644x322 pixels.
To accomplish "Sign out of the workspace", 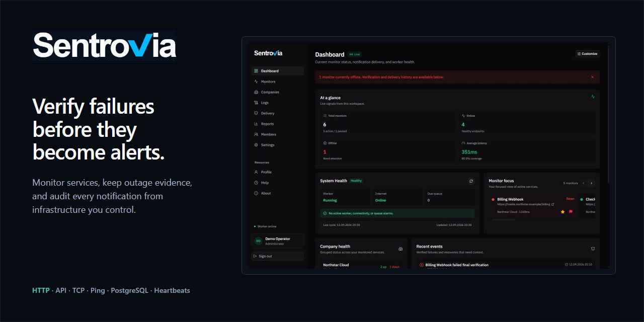I will pos(278,256).
